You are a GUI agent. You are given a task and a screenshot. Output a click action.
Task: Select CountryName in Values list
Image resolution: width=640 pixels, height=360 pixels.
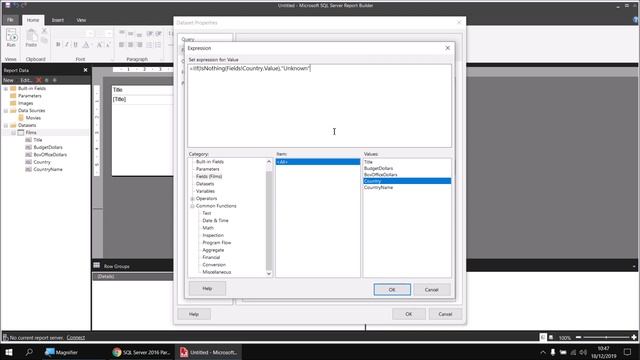378,187
